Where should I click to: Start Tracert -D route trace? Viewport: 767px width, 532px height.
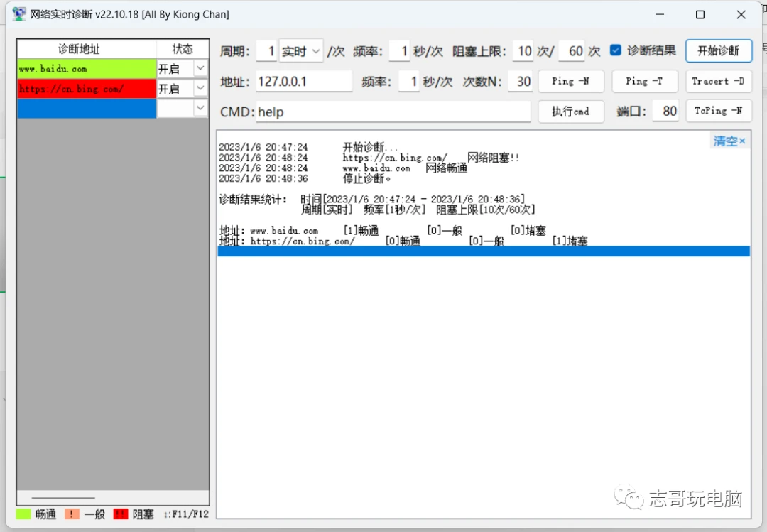[718, 81]
